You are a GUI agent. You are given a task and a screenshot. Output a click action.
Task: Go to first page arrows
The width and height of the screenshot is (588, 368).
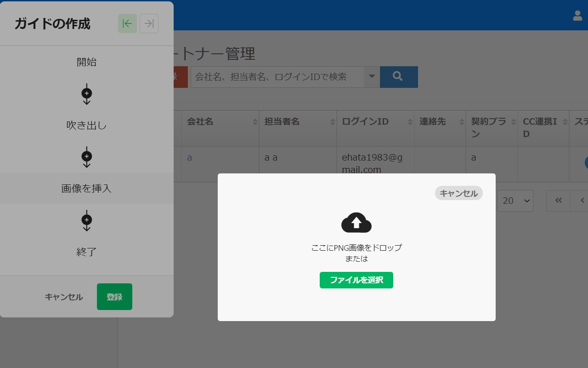tap(558, 201)
